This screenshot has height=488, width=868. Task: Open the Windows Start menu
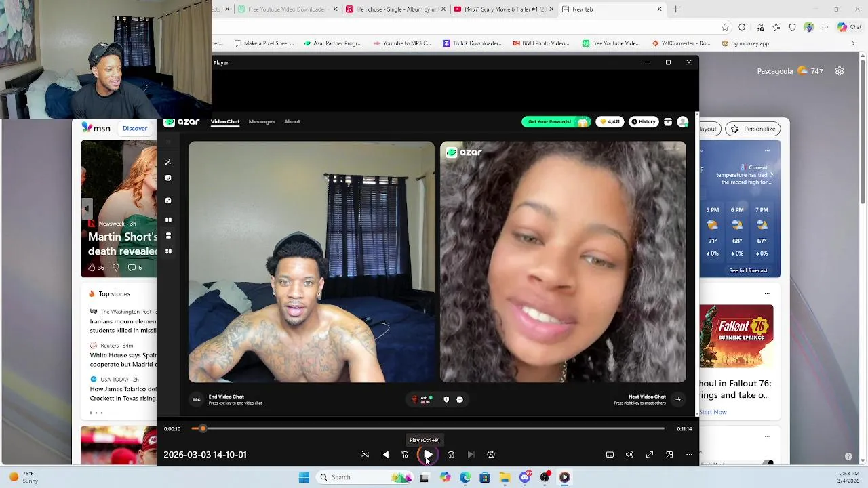pyautogui.click(x=304, y=477)
